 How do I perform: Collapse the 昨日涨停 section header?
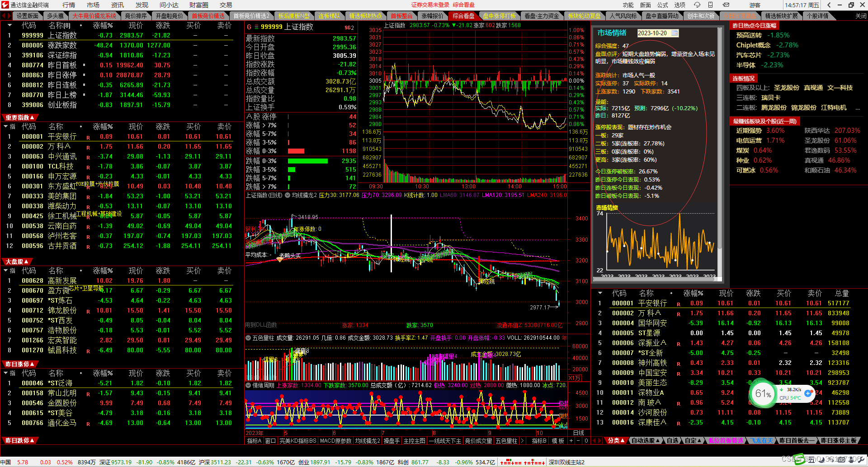point(20,364)
